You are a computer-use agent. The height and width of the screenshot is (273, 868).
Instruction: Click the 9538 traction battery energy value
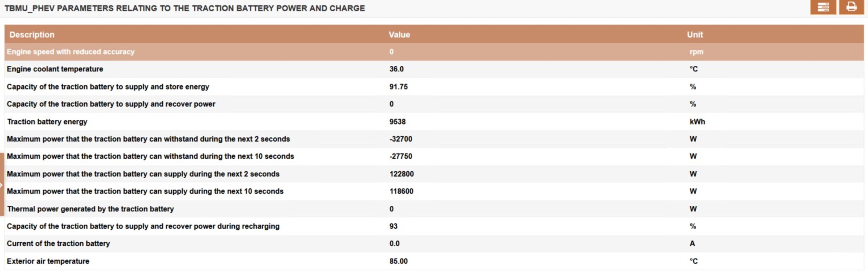click(397, 121)
